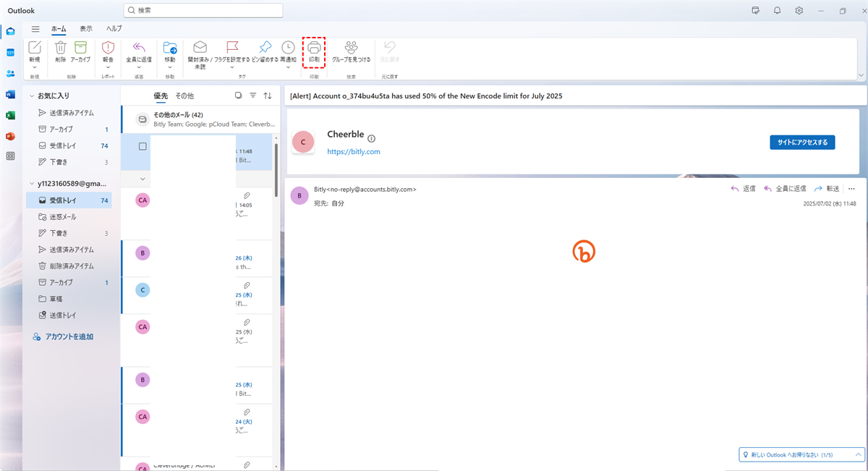The height and width of the screenshot is (471, 868).
Task: Open the 新規 new mail dropdown arrow
Action: point(35,68)
